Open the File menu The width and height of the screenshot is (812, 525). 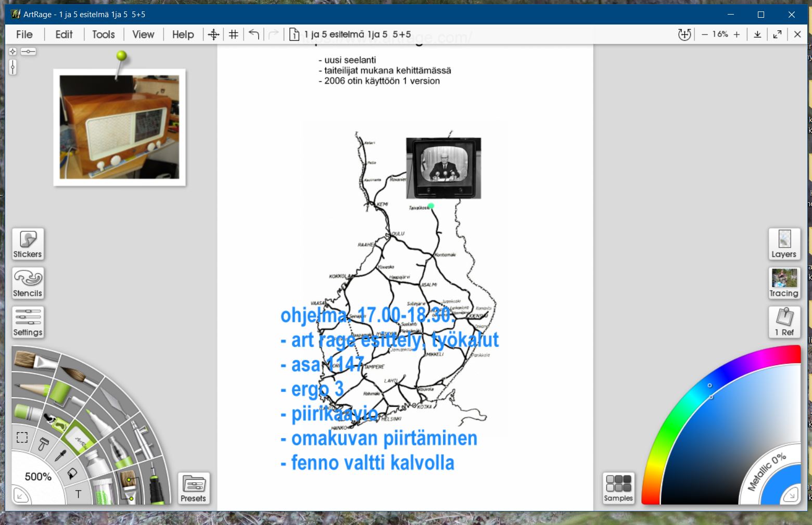coord(24,34)
